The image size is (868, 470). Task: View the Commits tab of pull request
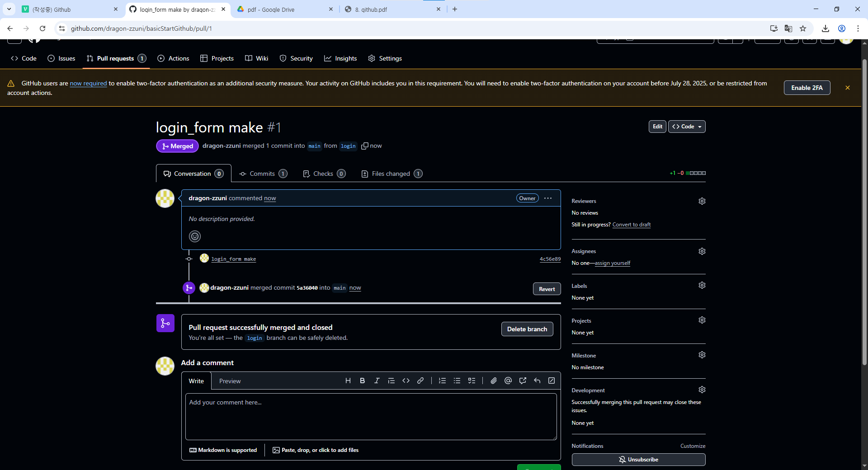coord(263,174)
